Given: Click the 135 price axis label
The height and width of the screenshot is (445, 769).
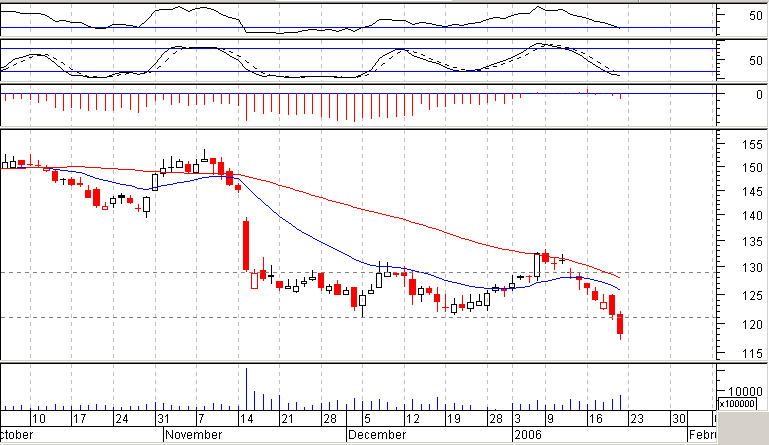Looking at the screenshot, I should click(x=752, y=242).
